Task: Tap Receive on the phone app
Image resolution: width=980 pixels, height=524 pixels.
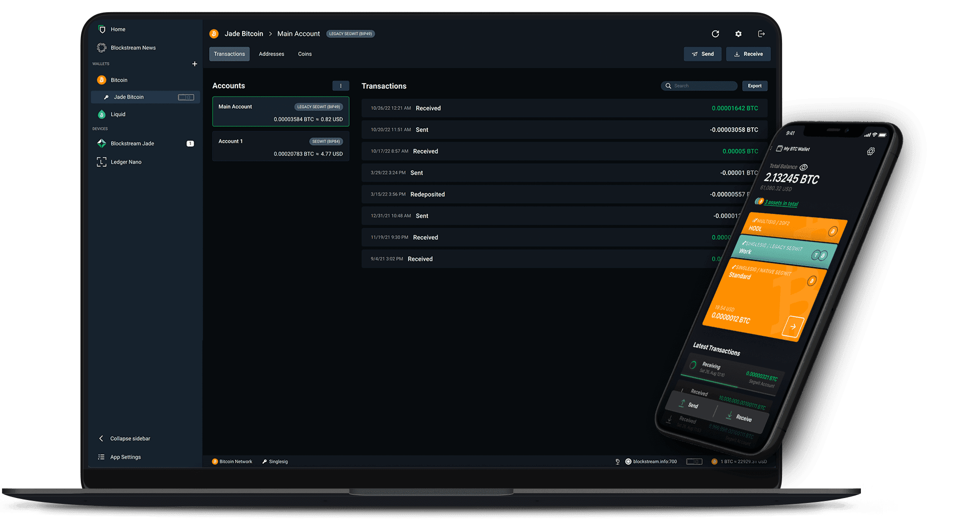Action: click(x=739, y=417)
